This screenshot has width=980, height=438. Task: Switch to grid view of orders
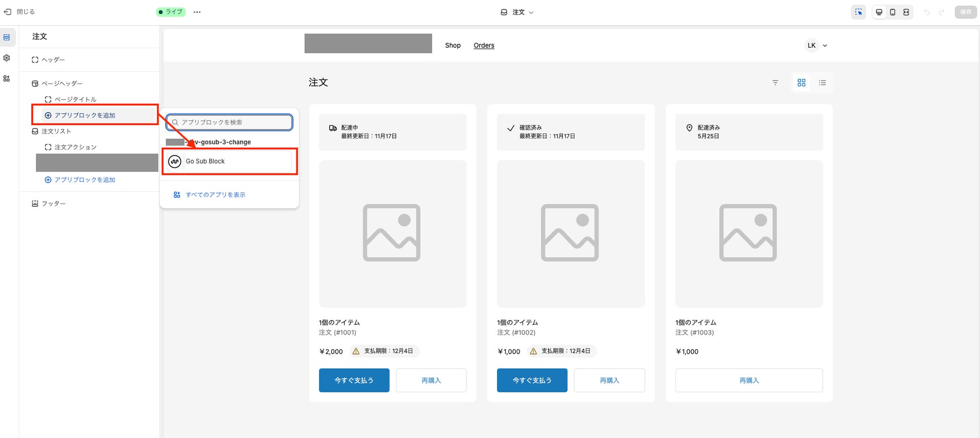point(802,82)
